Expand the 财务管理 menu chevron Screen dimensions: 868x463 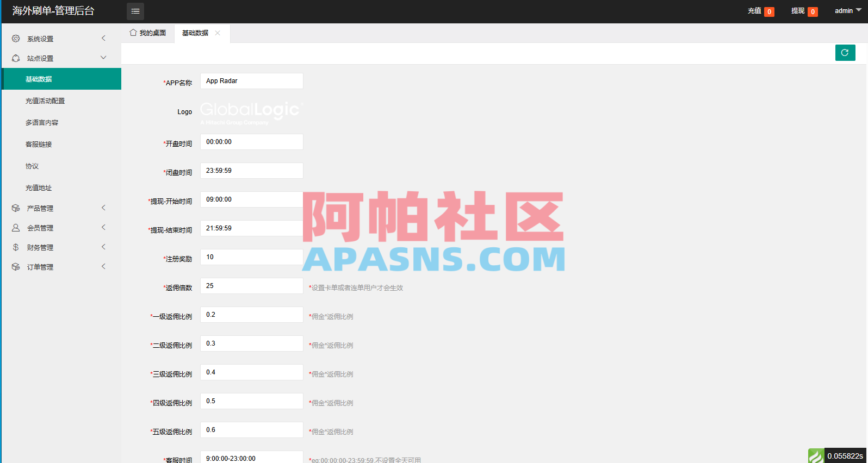coord(103,247)
